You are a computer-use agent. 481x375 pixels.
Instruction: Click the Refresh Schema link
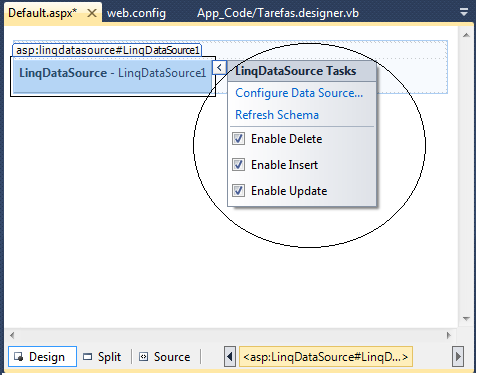[277, 115]
